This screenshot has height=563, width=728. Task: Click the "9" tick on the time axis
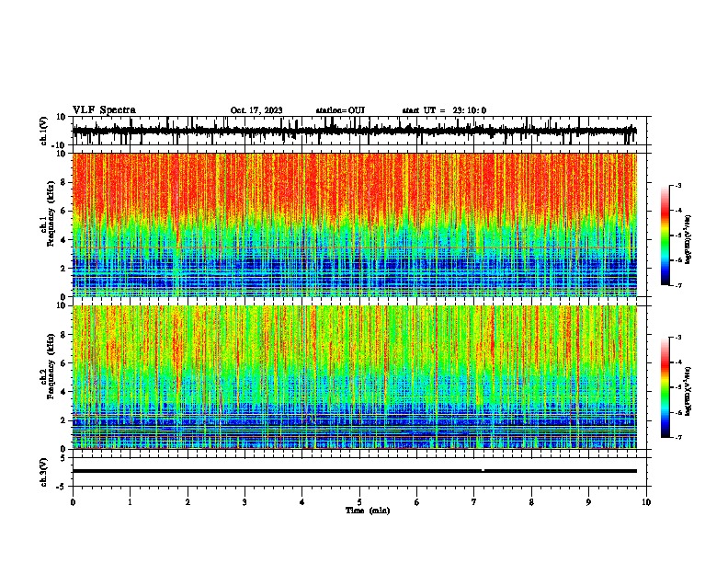(588, 502)
